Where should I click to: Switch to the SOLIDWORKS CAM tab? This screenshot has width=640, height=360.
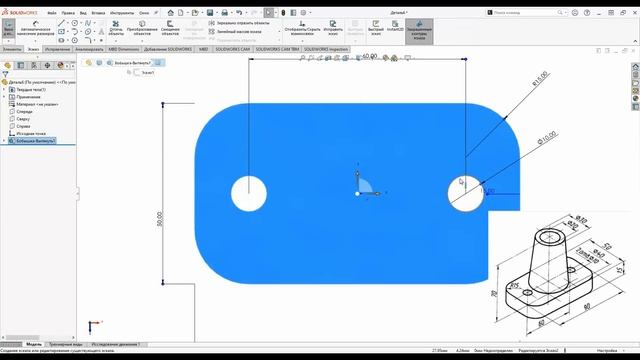pyautogui.click(x=232, y=49)
